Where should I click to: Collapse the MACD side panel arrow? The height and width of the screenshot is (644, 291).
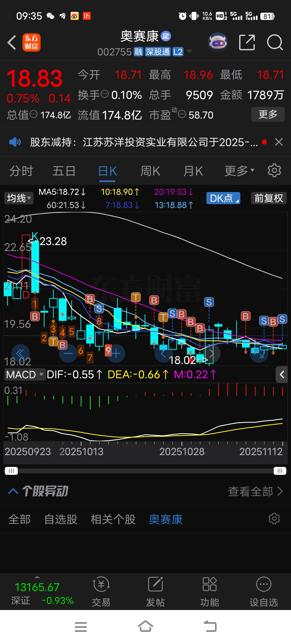click(x=282, y=374)
